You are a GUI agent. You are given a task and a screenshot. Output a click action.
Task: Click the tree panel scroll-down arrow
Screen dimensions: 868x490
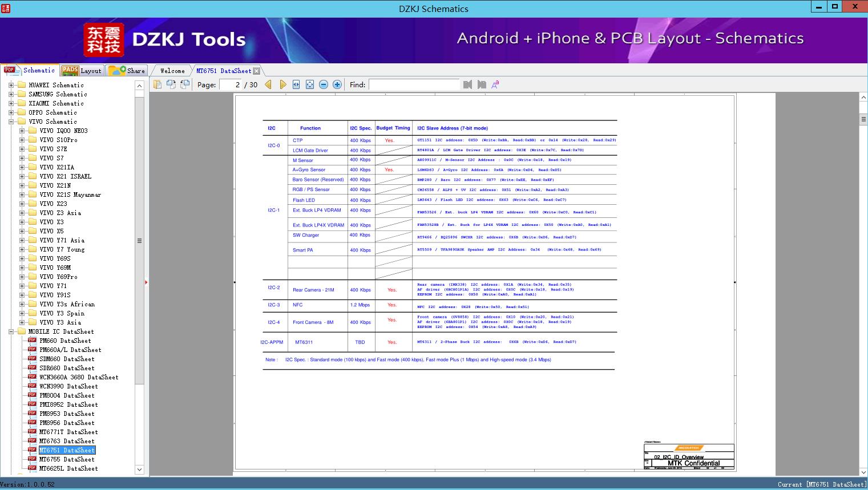tap(139, 469)
